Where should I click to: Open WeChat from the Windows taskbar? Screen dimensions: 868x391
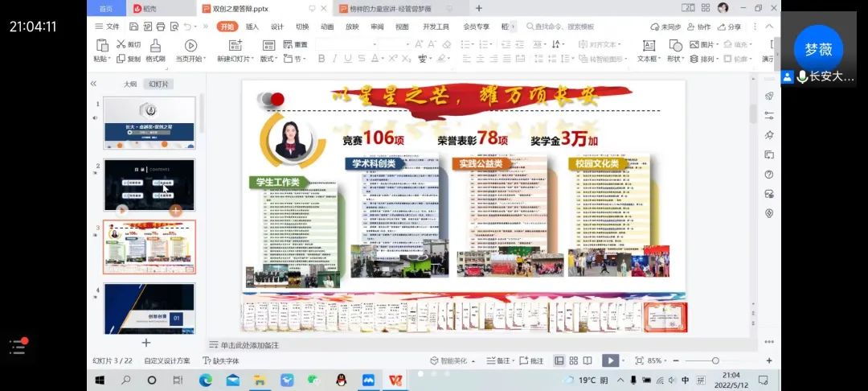point(313,380)
